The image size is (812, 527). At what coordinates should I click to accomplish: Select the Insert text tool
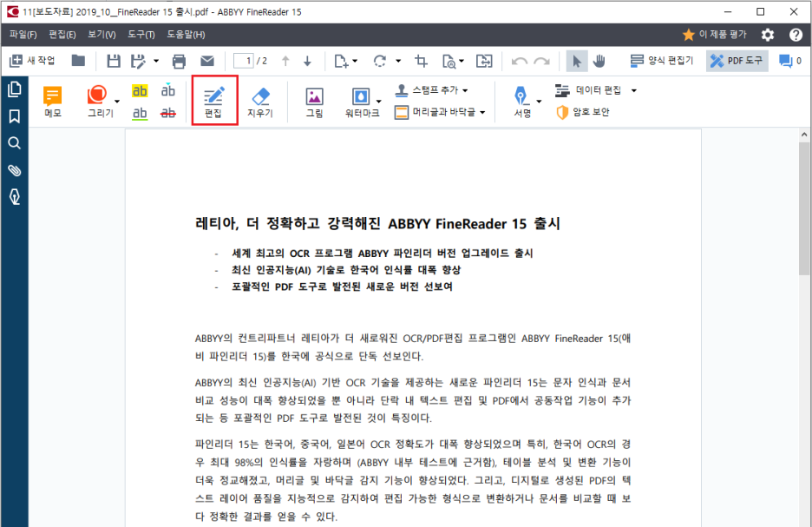click(x=167, y=90)
